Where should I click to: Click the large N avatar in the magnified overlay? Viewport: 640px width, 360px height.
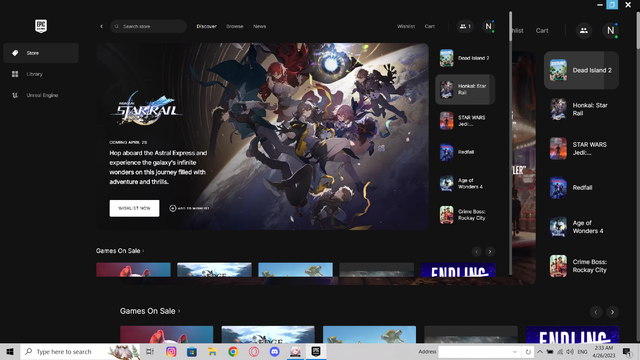611,31
